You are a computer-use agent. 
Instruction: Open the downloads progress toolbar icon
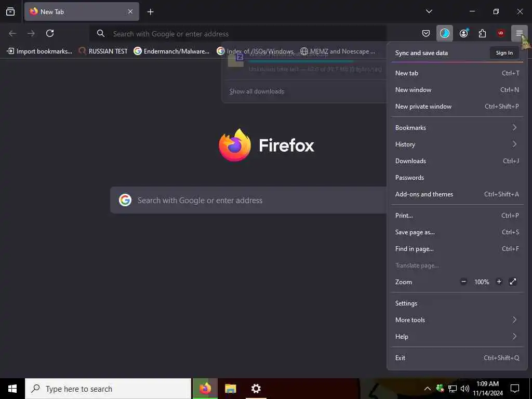pyautogui.click(x=445, y=33)
